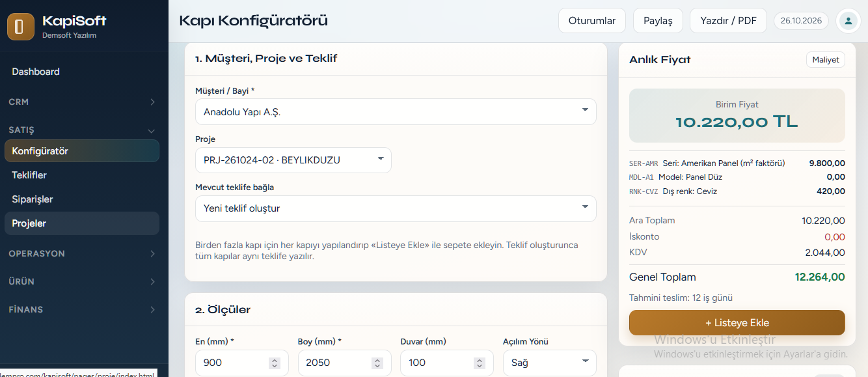Screen dimensions: 868x377
Task: Click the Yazdır / PDF button
Action: click(729, 21)
